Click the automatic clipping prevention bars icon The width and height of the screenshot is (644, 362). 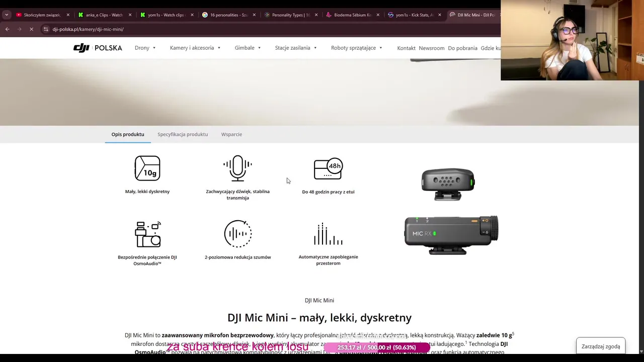328,234
